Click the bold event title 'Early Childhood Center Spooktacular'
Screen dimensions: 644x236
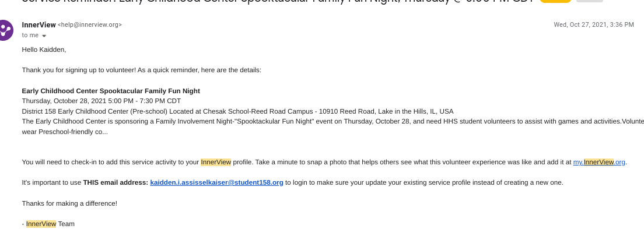tap(111, 91)
